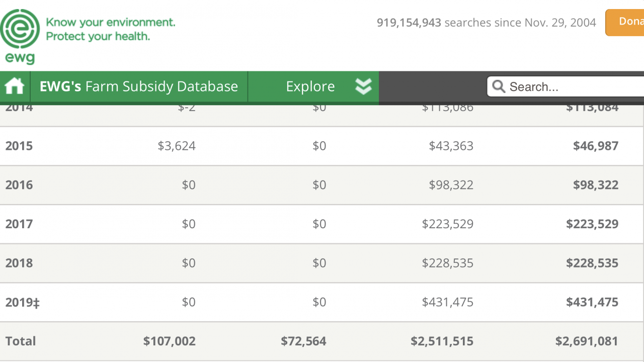Select the $3,624 value in the 2015 row
644x362 pixels.
[177, 146]
